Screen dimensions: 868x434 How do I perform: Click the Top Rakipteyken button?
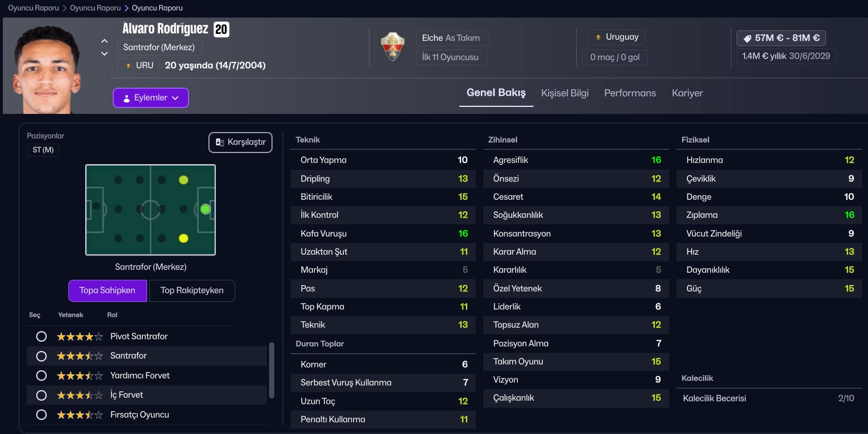(x=192, y=290)
